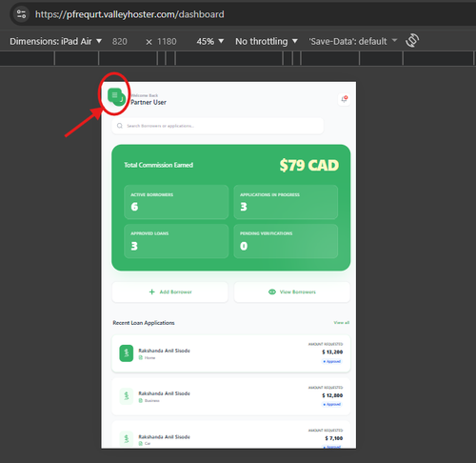Viewport: 476px width, 463px height.
Task: Click the Approved badge under $12,800
Action: click(332, 404)
